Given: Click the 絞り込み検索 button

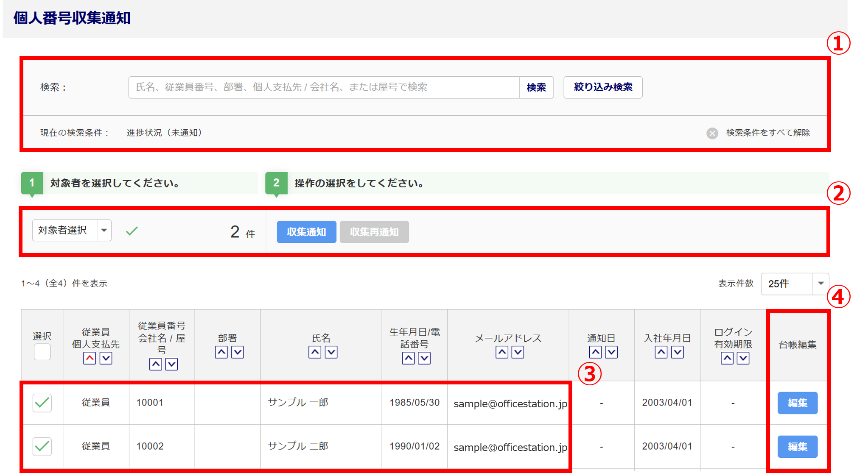Looking at the screenshot, I should (x=602, y=87).
